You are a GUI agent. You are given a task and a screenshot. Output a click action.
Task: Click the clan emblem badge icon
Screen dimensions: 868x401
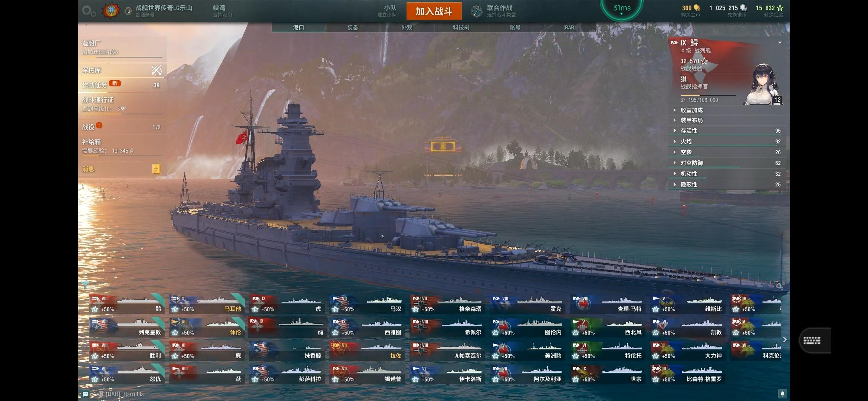(111, 11)
